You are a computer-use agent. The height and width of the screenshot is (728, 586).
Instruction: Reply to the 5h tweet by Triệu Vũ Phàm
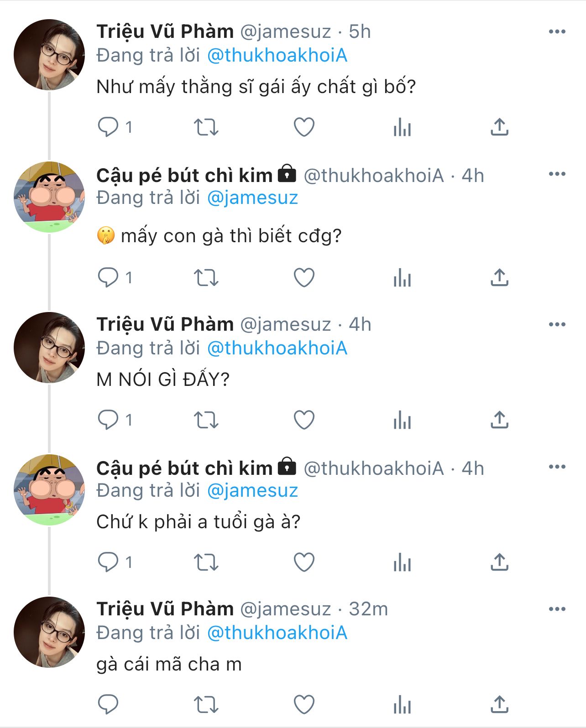(x=108, y=127)
